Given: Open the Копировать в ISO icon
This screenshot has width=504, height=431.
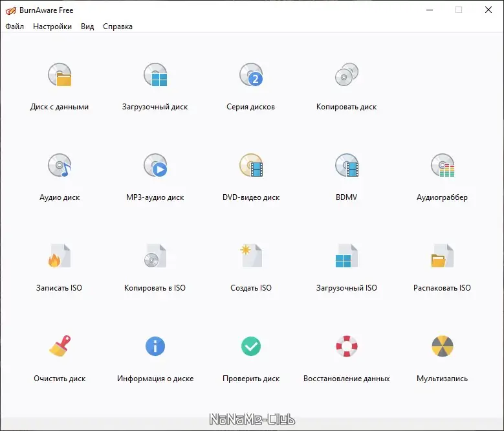Looking at the screenshot, I should pyautogui.click(x=155, y=256).
